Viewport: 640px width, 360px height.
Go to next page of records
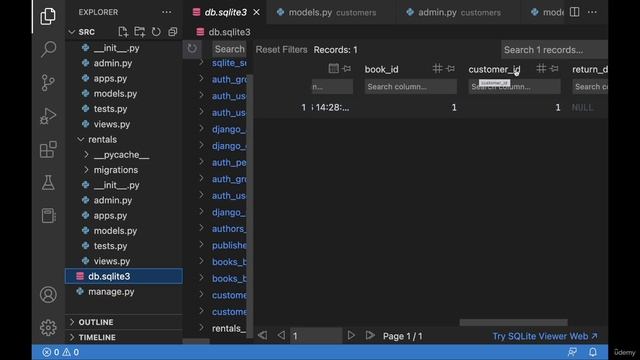click(351, 336)
